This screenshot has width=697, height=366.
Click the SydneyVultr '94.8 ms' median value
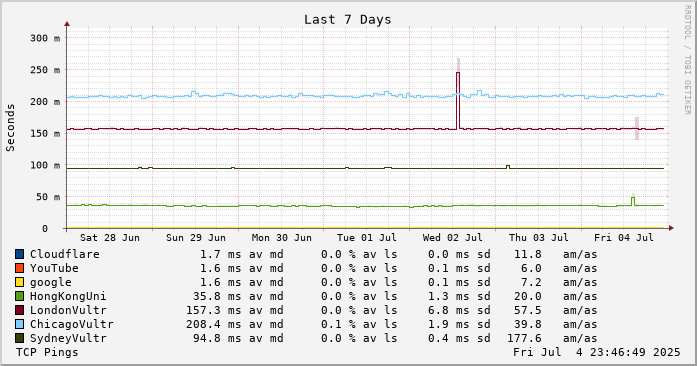click(x=217, y=338)
